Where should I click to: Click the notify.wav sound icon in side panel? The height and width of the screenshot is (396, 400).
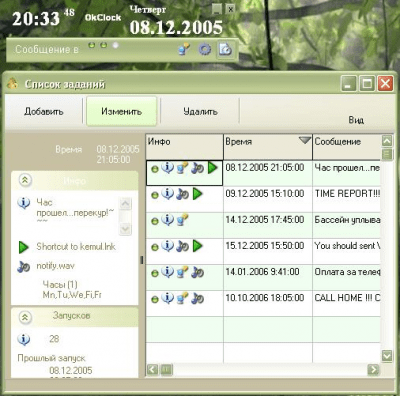(x=24, y=267)
